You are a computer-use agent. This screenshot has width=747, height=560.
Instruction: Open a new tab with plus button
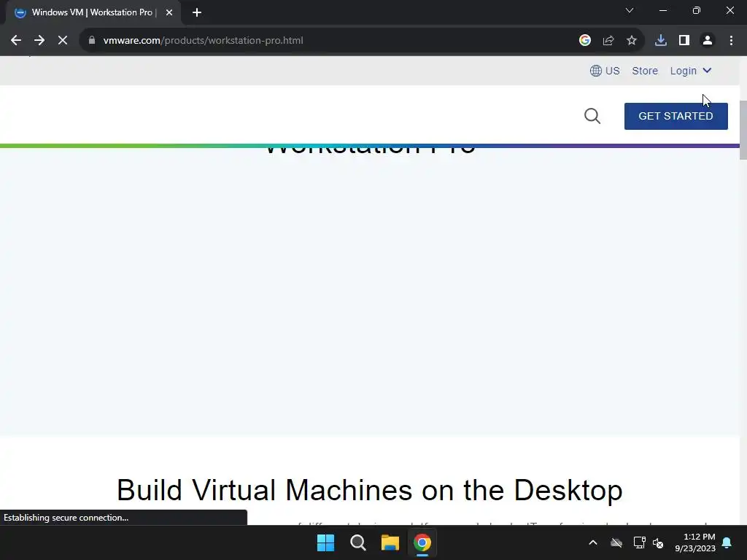pos(197,12)
